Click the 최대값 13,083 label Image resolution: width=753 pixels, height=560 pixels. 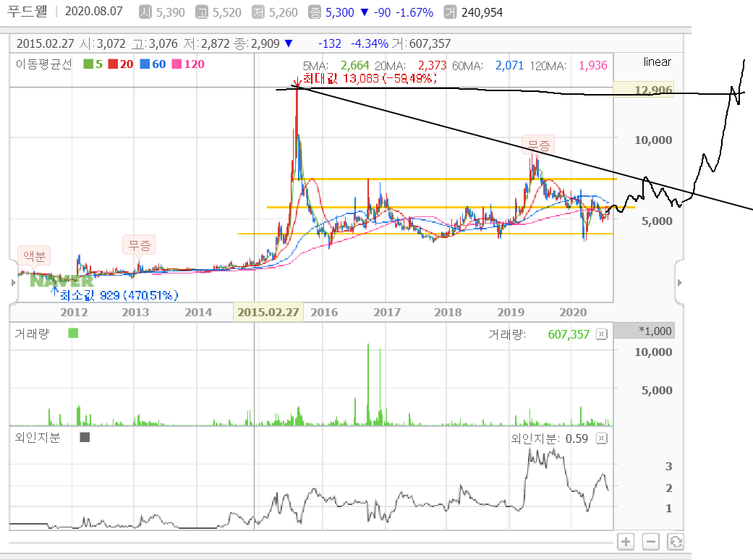pyautogui.click(x=370, y=78)
